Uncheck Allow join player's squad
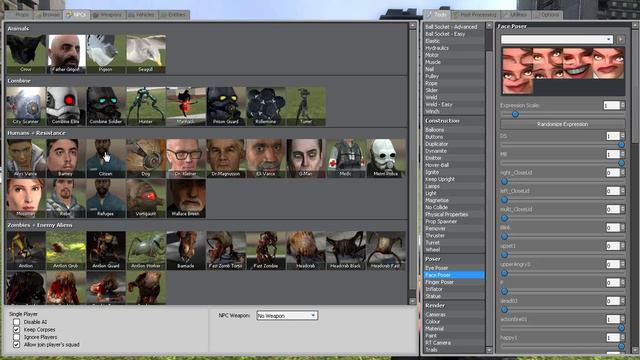The height and width of the screenshot is (360, 640). [x=16, y=344]
